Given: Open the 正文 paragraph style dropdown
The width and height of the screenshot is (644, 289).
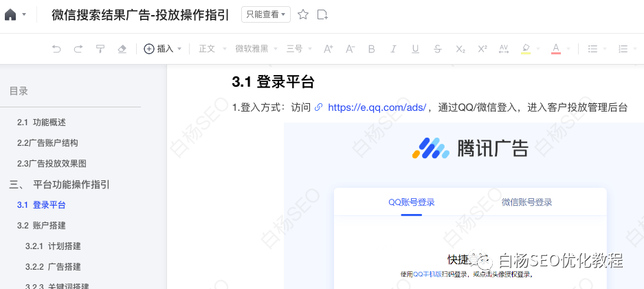Looking at the screenshot, I should tap(212, 49).
